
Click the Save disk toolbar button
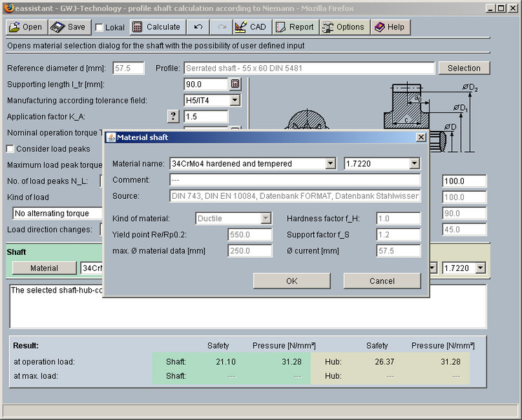(x=69, y=27)
